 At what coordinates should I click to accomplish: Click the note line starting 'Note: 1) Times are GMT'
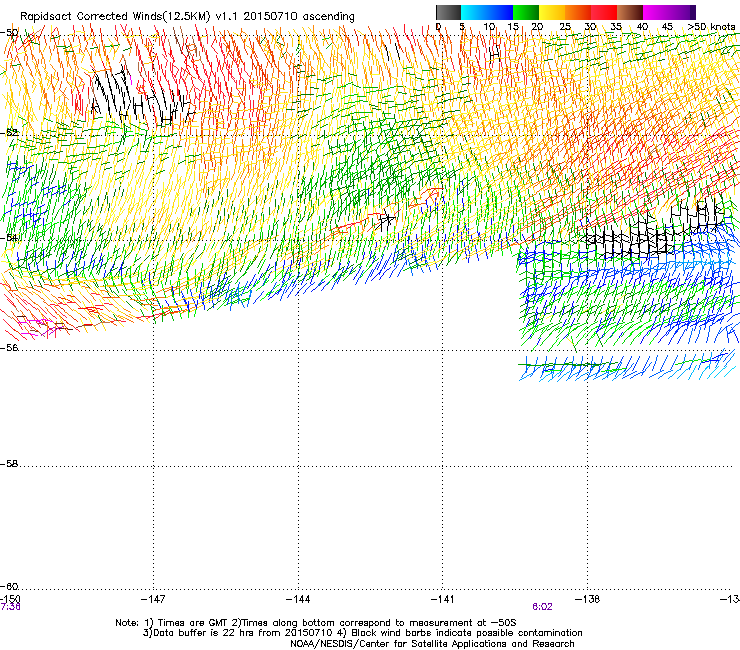[x=316, y=623]
